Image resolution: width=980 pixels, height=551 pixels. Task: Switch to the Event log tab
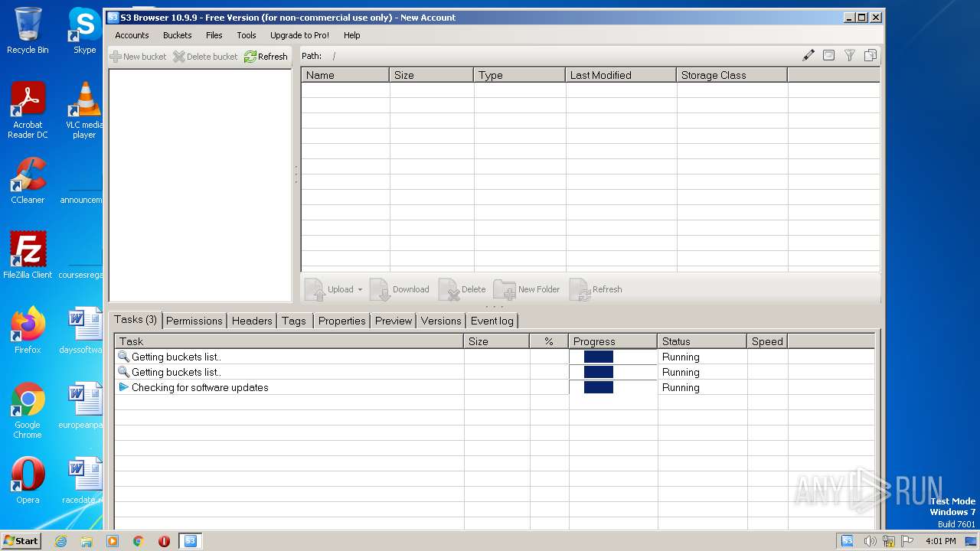492,321
